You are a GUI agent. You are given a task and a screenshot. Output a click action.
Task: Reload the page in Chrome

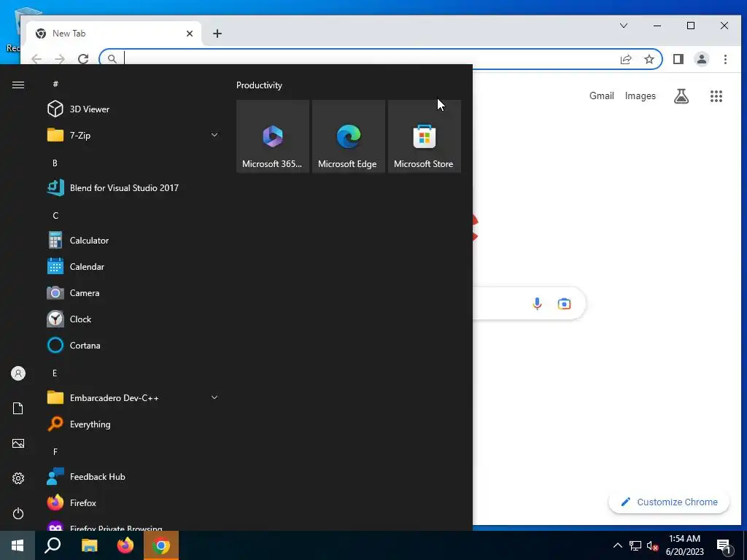point(83,59)
